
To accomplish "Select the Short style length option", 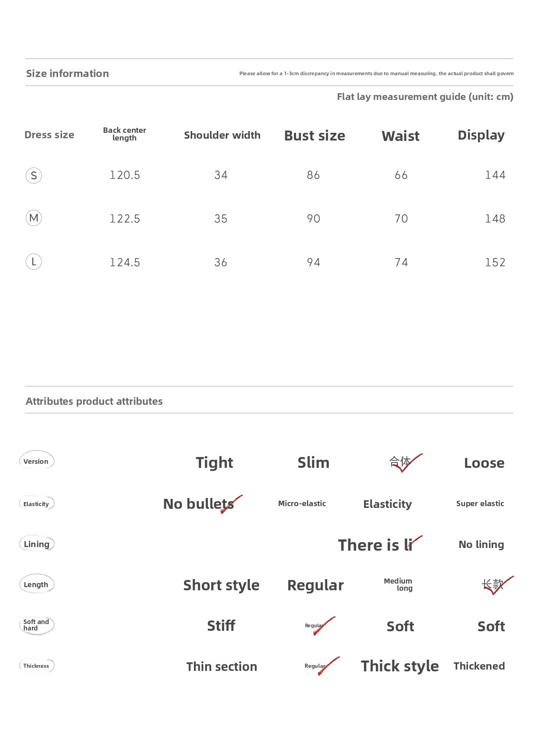I will [x=221, y=585].
